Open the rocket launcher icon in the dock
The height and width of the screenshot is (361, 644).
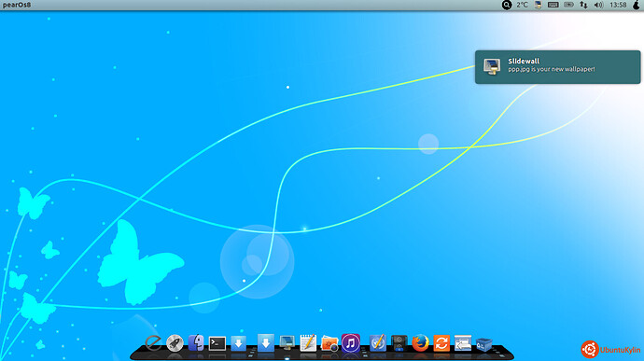[175, 343]
